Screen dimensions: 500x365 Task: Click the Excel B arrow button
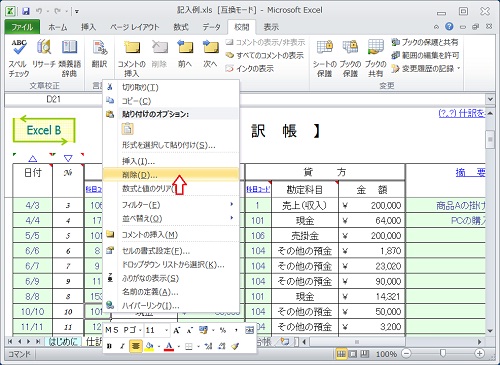click(x=44, y=130)
